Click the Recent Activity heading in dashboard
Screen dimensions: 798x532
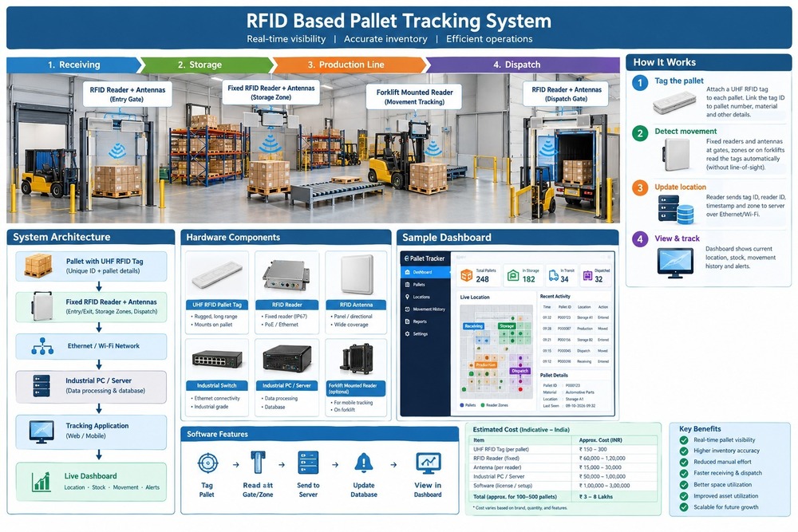(x=555, y=296)
